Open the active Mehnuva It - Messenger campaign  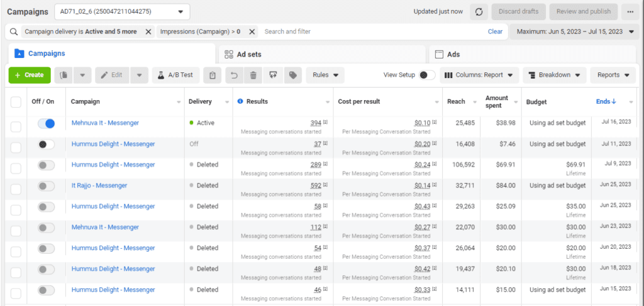click(105, 123)
